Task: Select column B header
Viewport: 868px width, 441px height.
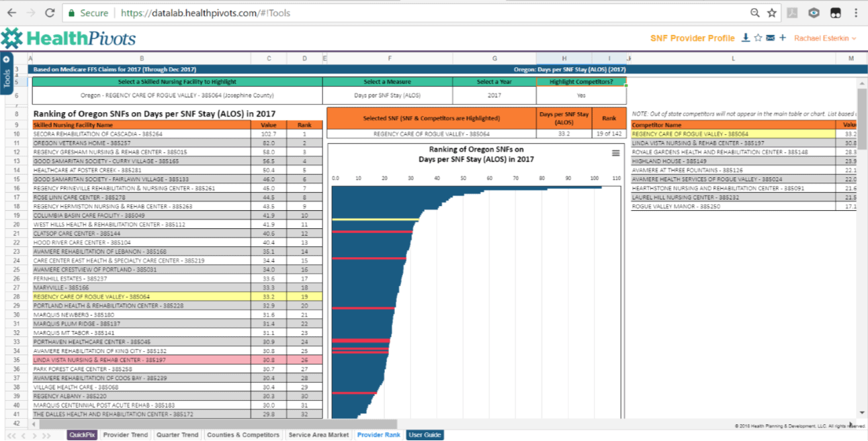Action: (142, 59)
